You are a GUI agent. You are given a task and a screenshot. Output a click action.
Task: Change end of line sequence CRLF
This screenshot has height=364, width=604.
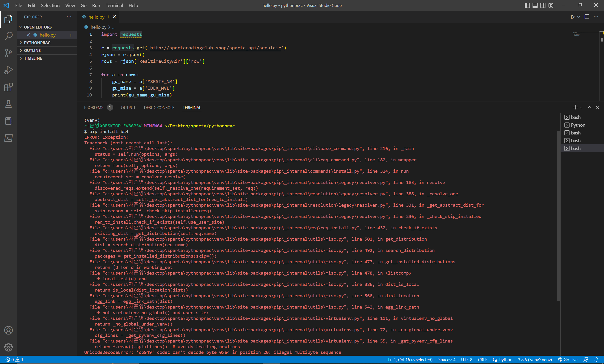(x=482, y=360)
